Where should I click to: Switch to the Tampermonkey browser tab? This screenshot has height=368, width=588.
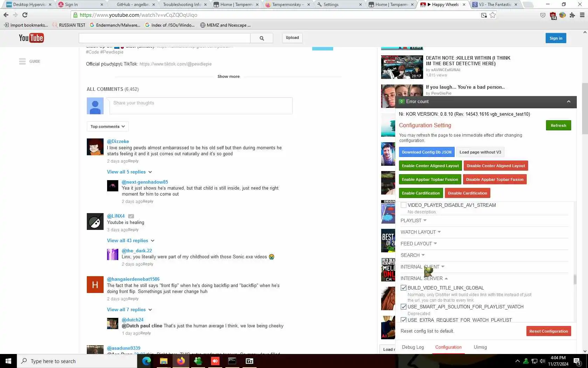(x=288, y=5)
